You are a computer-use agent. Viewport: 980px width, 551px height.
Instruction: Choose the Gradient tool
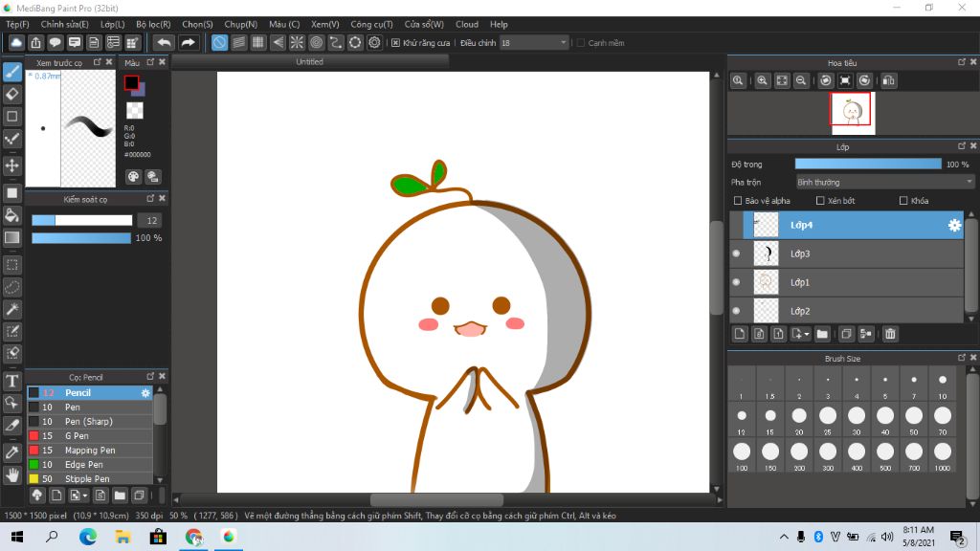pyautogui.click(x=11, y=237)
